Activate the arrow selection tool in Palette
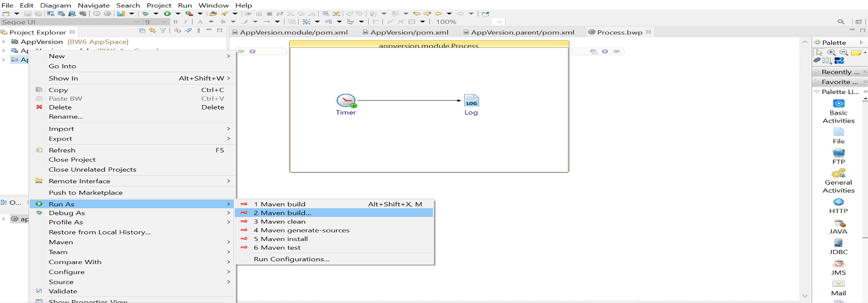Image resolution: width=868 pixels, height=303 pixels. (x=819, y=53)
